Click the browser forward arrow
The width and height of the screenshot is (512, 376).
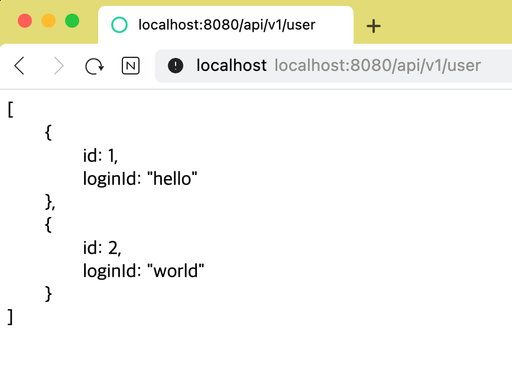click(x=59, y=66)
